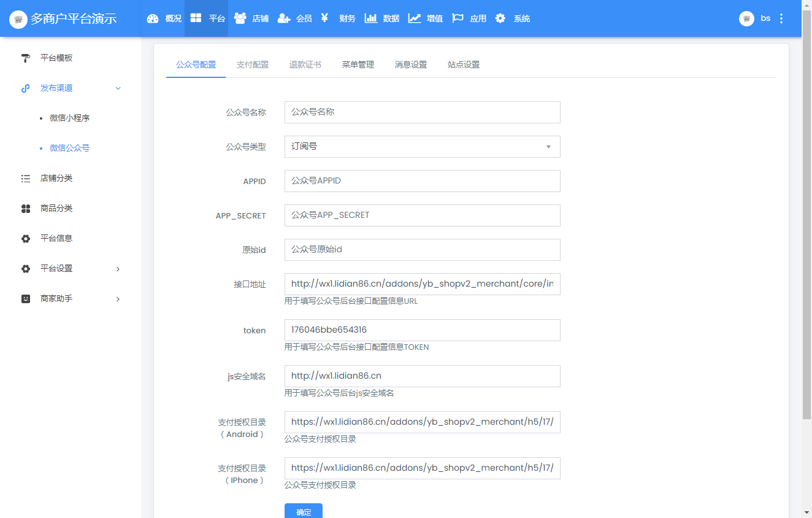Click the scrollbar up arrow

806,5
